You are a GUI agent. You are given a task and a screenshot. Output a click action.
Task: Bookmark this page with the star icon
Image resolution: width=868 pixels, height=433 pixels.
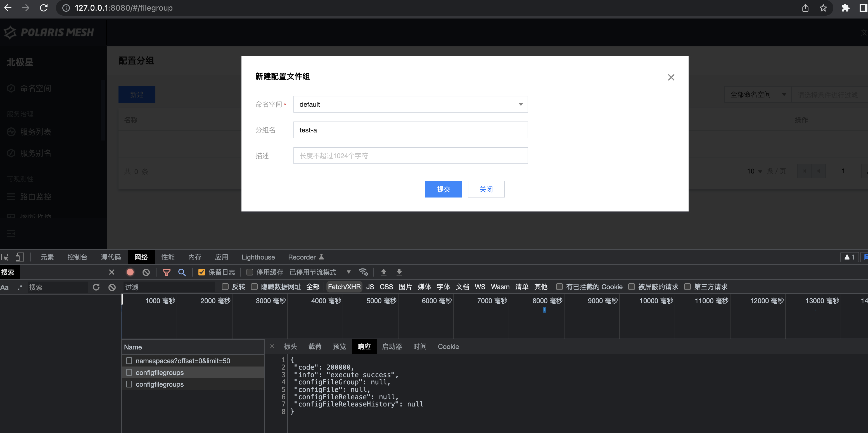coord(823,8)
